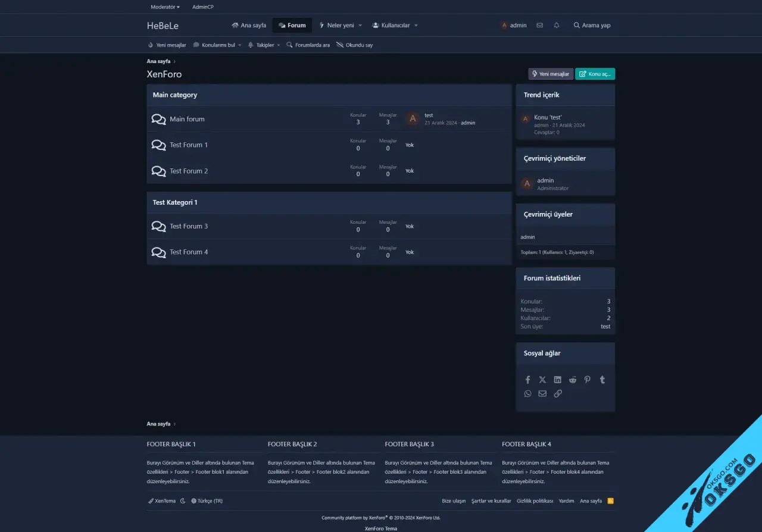Open the Takipler dropdown menu
The image size is (762, 532).
click(x=264, y=45)
